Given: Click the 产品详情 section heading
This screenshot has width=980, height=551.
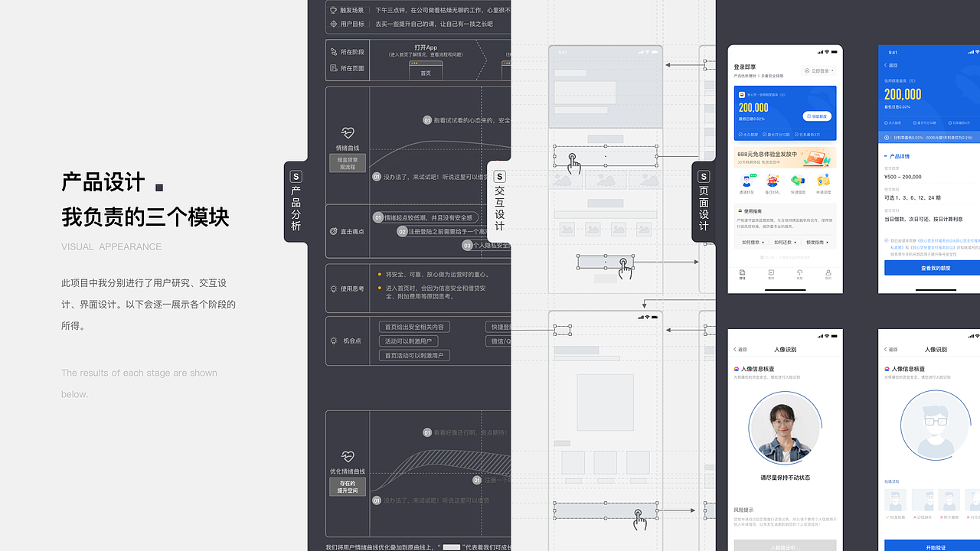Looking at the screenshot, I should click(x=901, y=156).
